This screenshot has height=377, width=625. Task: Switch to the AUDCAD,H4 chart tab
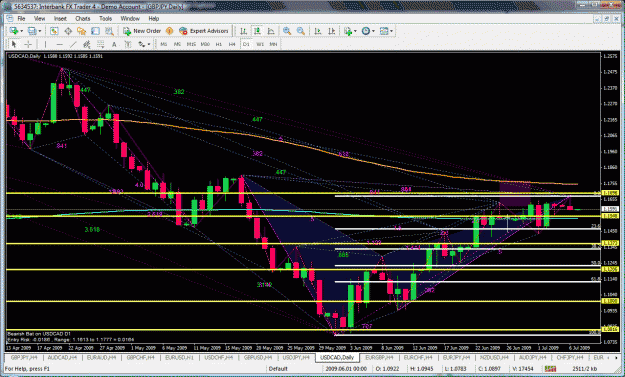coord(62,358)
